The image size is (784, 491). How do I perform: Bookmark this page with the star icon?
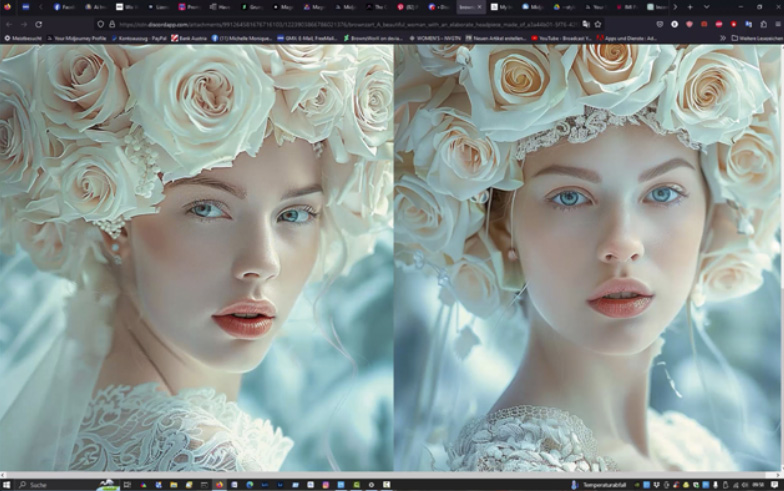point(598,23)
